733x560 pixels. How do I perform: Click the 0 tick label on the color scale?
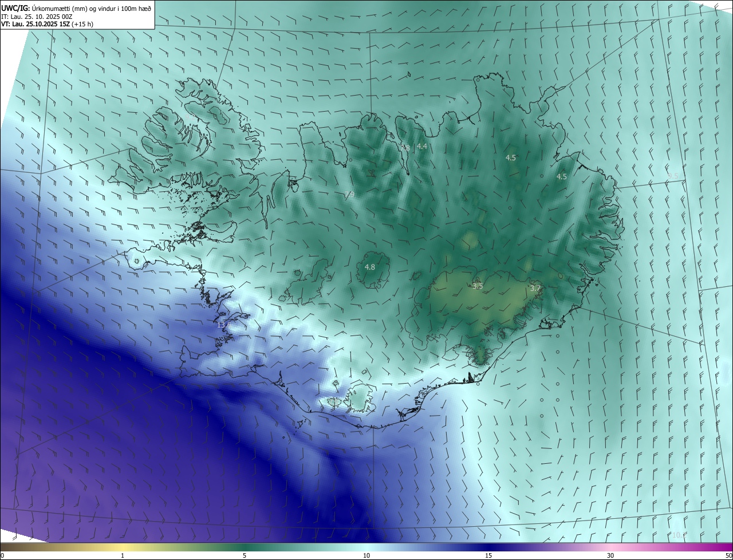[x=2, y=555]
